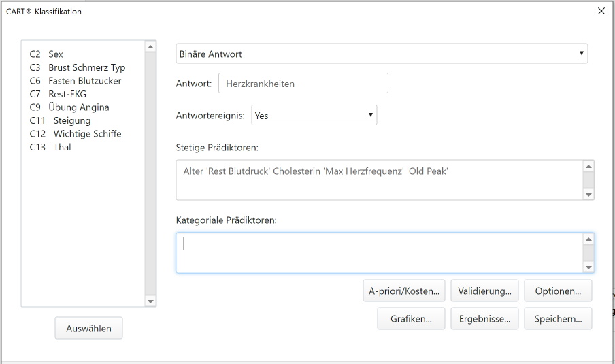Image resolution: width=615 pixels, height=364 pixels.
Task: Select C3 Brust Schmerz Typ column
Action: pos(78,67)
